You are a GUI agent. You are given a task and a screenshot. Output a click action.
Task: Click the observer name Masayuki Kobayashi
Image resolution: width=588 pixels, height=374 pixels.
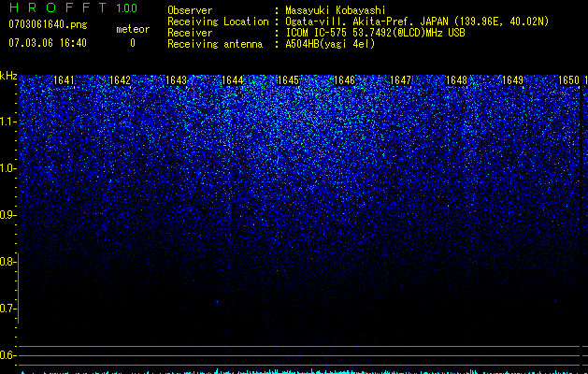(336, 10)
